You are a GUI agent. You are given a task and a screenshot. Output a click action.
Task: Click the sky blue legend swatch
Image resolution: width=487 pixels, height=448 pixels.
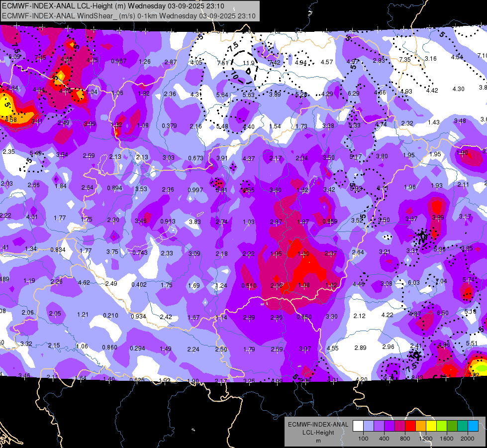[x=474, y=426]
